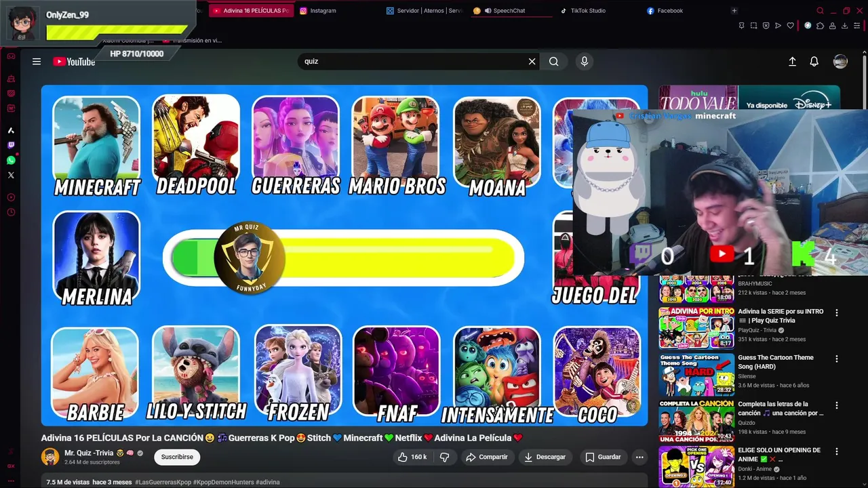Open options for Guess The Cartoon Theme Song
868x488 pixels.
coord(836,359)
